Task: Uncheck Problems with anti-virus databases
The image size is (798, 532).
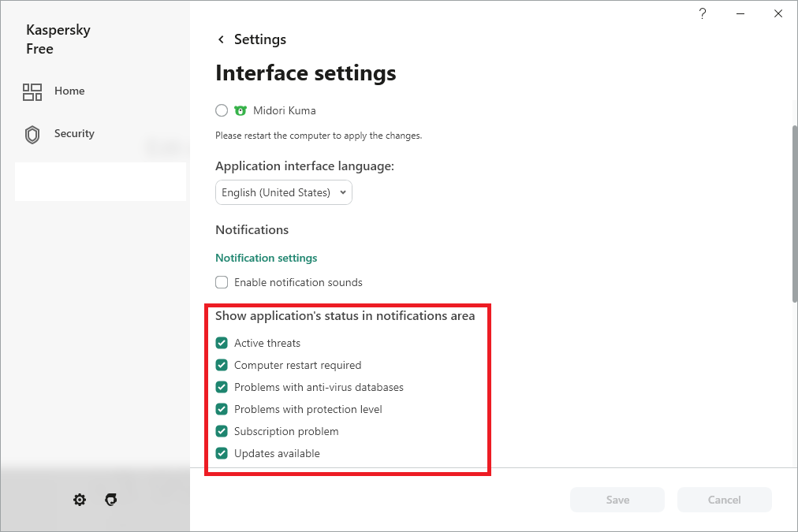Action: coord(222,387)
